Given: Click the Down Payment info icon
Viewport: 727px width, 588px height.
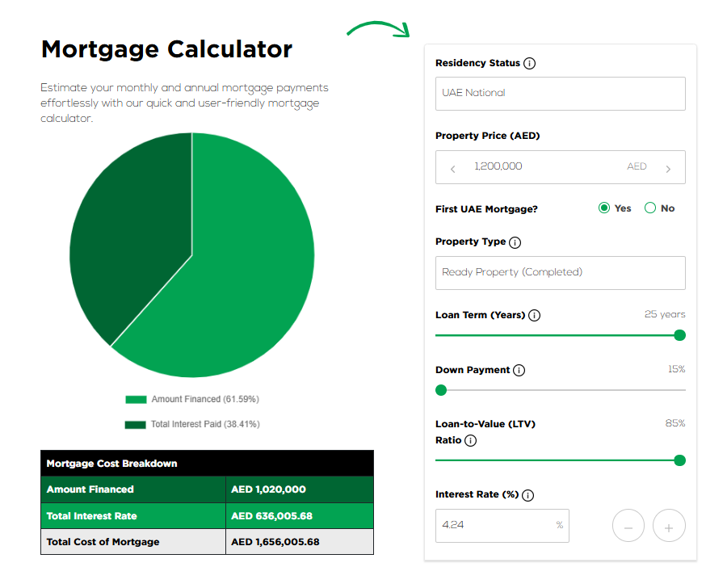Looking at the screenshot, I should point(519,371).
